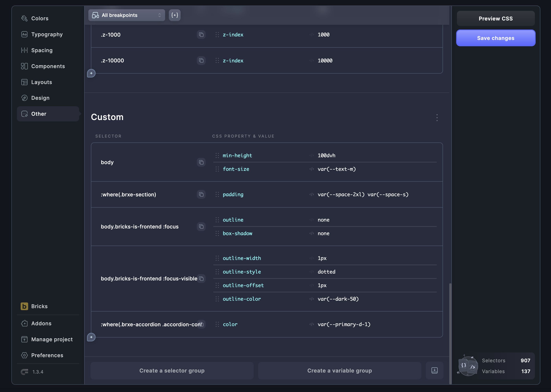Open the Design panel
Screen dimensions: 551x392
pyautogui.click(x=41, y=98)
